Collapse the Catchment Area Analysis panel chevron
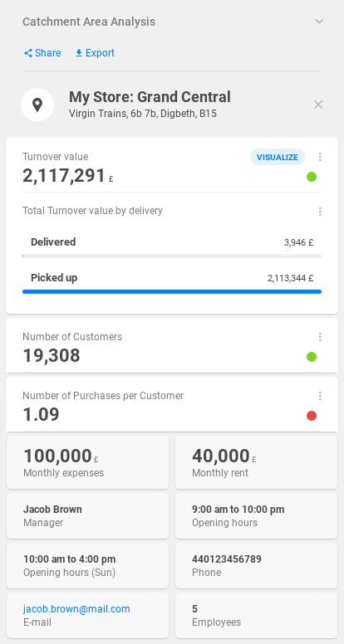The image size is (344, 644). (319, 22)
